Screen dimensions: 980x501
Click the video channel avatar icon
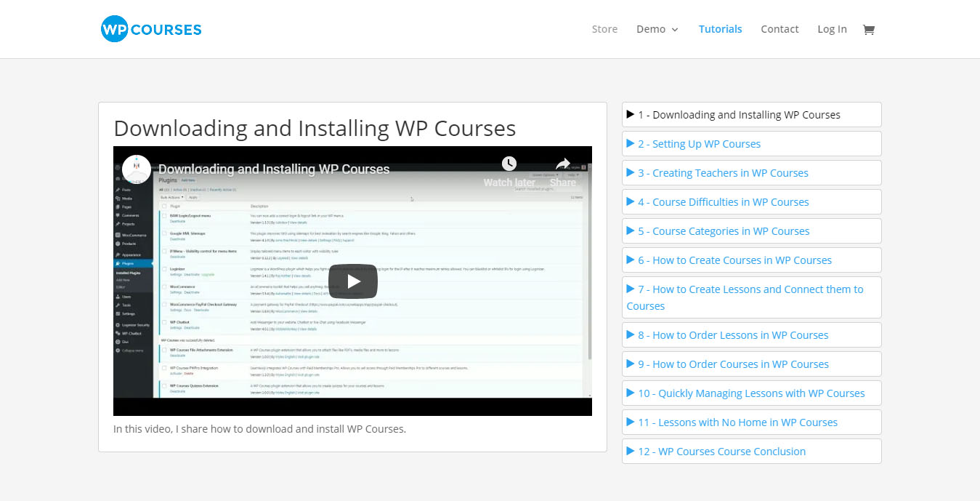coord(137,169)
